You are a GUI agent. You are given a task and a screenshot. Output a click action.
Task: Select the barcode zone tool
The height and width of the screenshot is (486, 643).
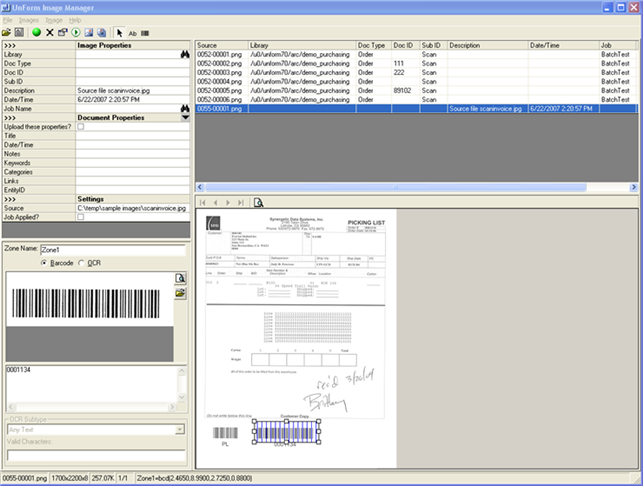pyautogui.click(x=146, y=32)
